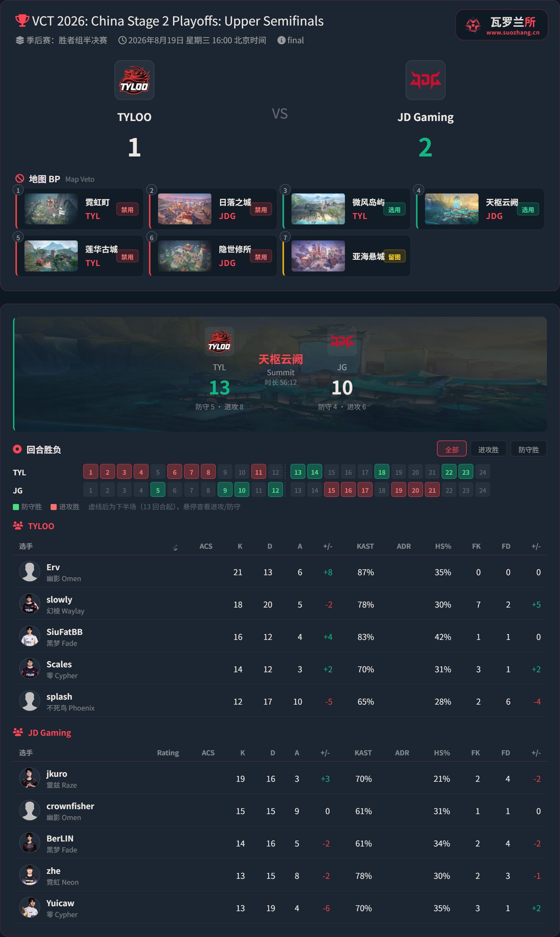Open the 莲华古城 map thumbnail
Image resolution: width=560 pixels, height=937 pixels.
pyautogui.click(x=51, y=256)
